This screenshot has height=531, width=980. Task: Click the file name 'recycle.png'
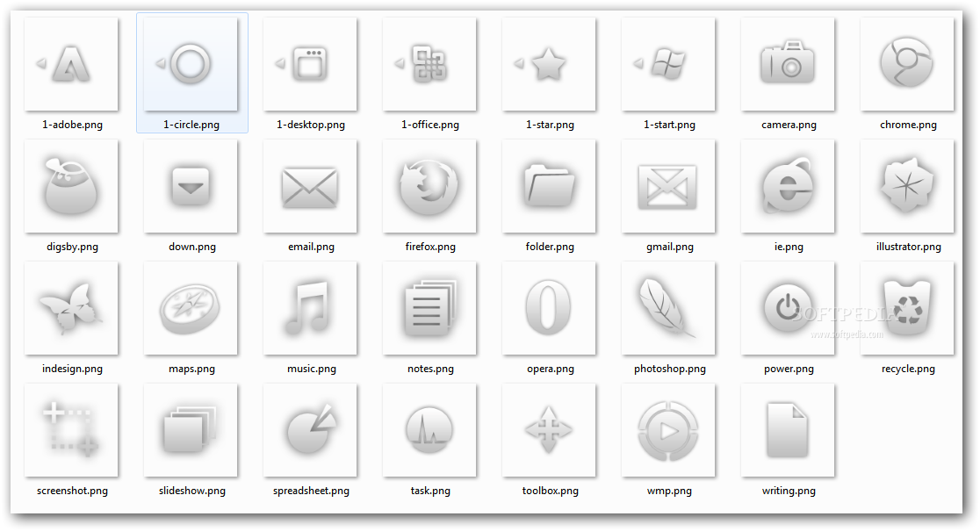[x=908, y=368]
